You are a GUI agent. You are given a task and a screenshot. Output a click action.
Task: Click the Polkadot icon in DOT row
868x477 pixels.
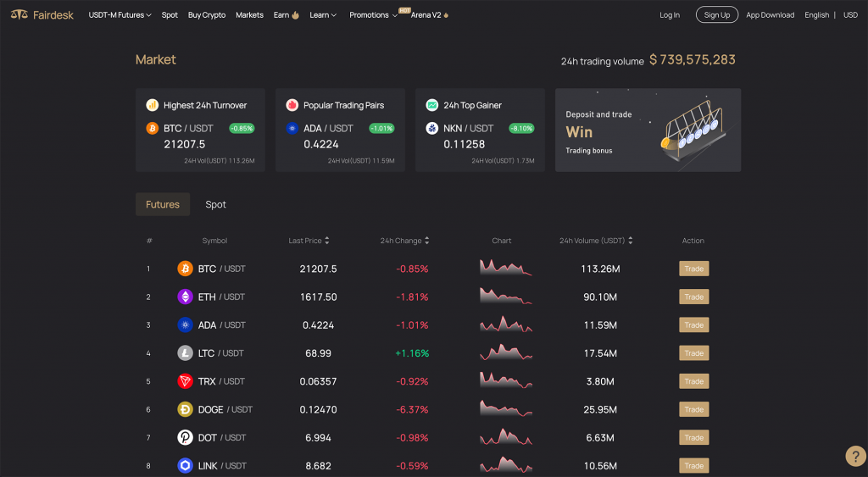click(185, 438)
